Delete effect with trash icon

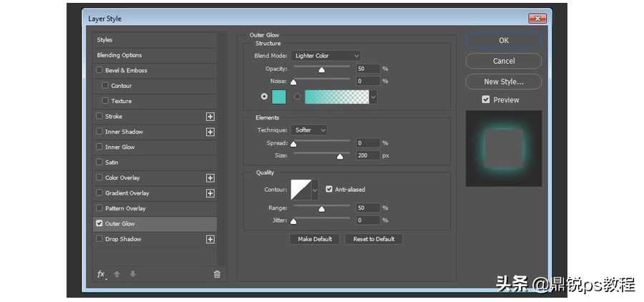coord(217,275)
